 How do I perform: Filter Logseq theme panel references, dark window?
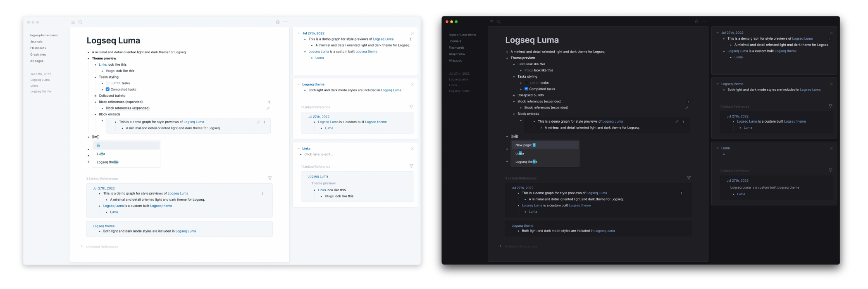tap(830, 106)
